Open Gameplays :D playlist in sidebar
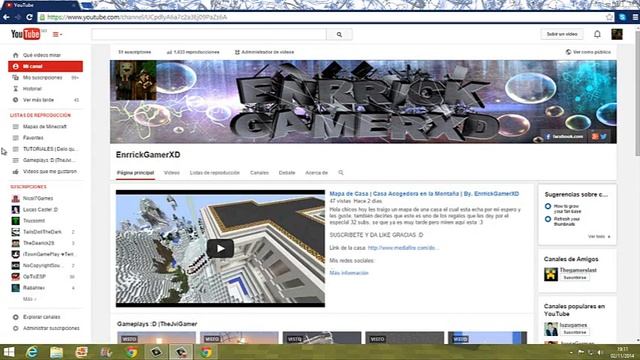This screenshot has height=360, width=640. (x=49, y=160)
